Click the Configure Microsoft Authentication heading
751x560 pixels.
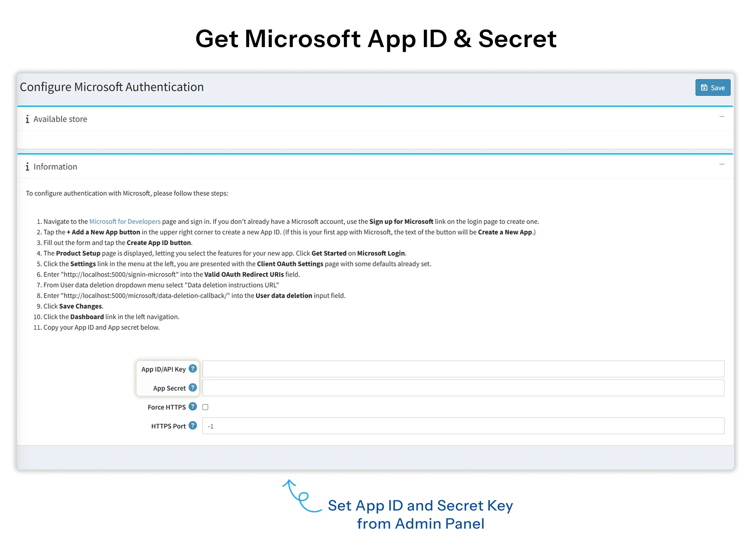coord(112,87)
